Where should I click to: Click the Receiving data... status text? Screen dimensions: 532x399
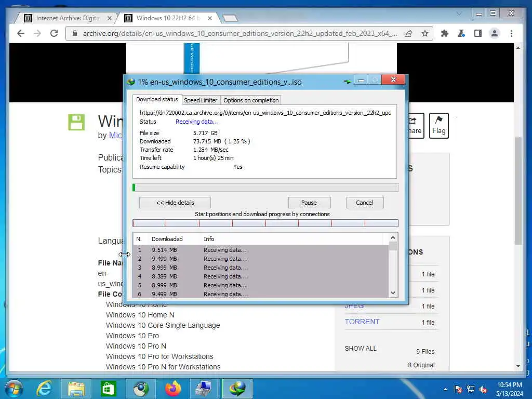tap(197, 122)
